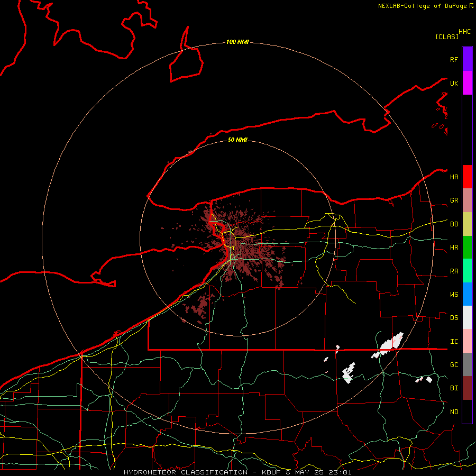Click the RA legend label
The image size is (476, 476).
tap(454, 271)
